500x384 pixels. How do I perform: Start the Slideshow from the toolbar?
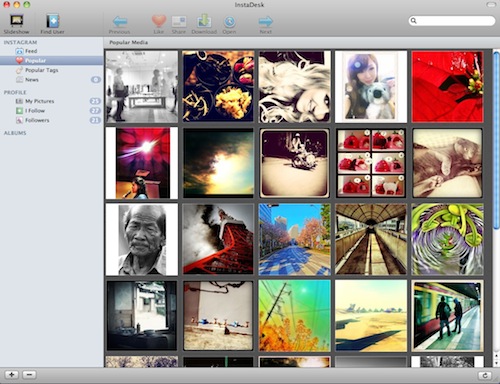[16, 24]
